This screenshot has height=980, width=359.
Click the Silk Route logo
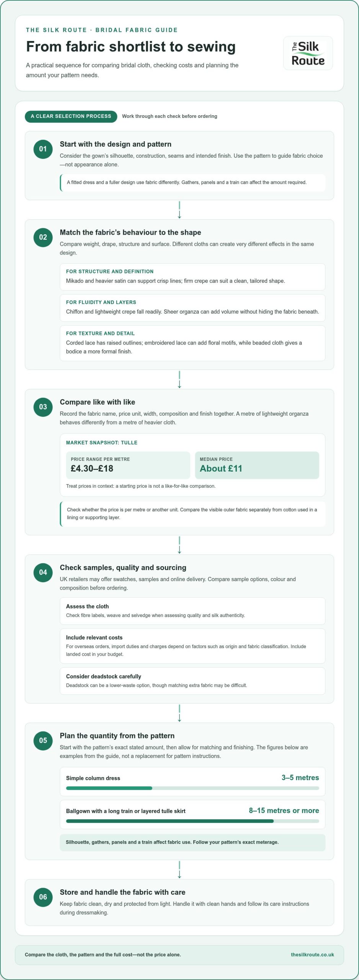click(308, 53)
